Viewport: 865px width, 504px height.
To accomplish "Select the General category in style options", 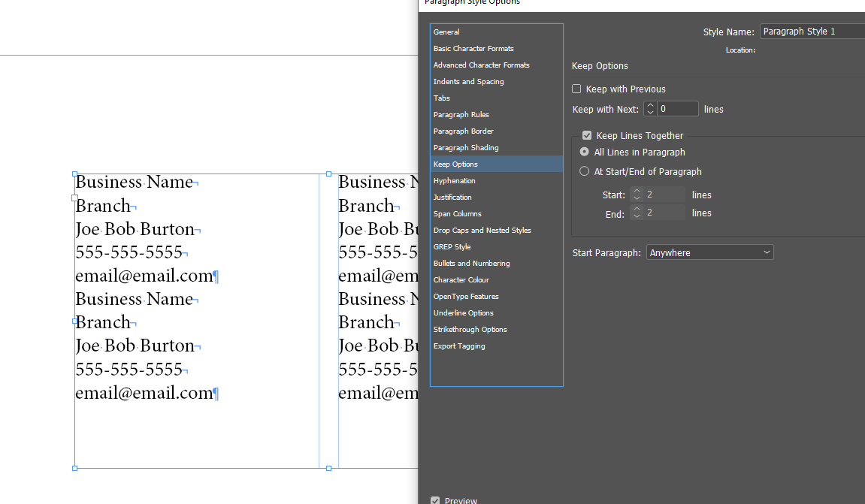I will tap(447, 32).
